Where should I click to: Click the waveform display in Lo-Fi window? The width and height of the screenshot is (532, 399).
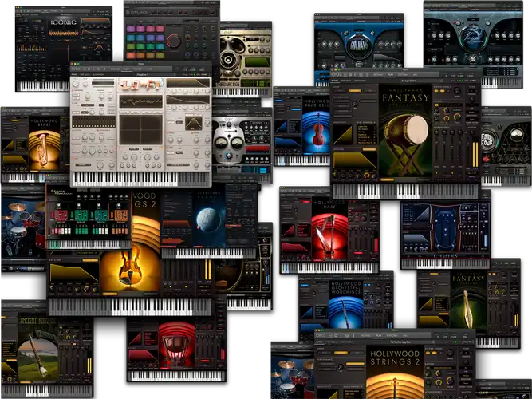[x=141, y=102]
